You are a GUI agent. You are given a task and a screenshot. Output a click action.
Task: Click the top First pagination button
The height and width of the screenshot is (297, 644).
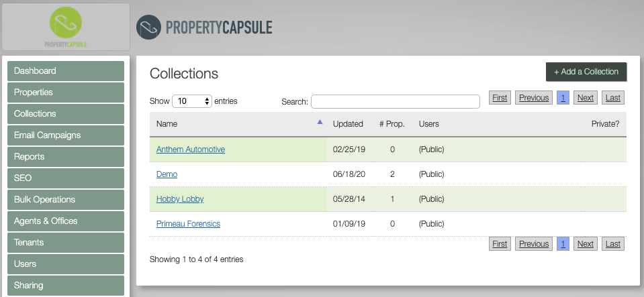tap(500, 98)
